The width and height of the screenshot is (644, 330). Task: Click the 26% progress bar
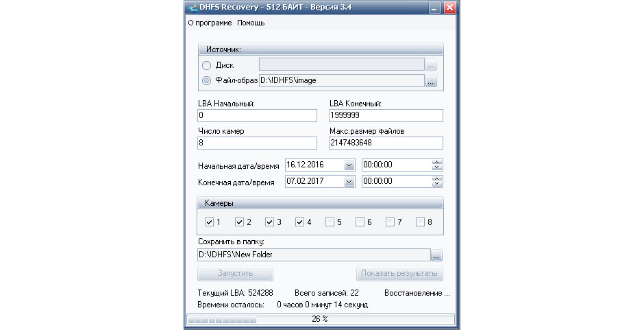pyautogui.click(x=320, y=319)
